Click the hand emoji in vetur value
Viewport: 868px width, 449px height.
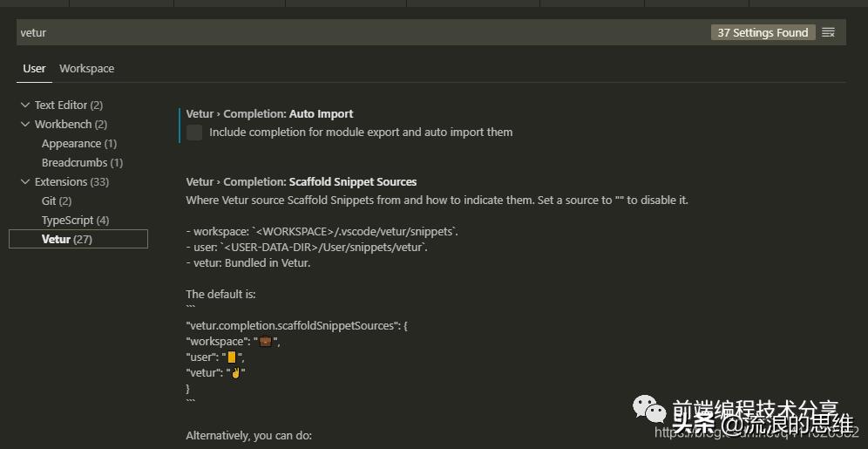(x=235, y=373)
